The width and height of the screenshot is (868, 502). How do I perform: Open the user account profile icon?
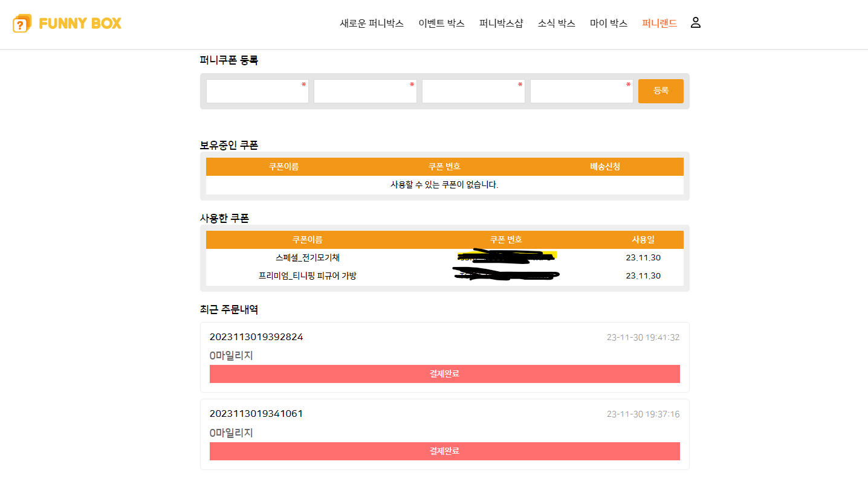coord(696,23)
